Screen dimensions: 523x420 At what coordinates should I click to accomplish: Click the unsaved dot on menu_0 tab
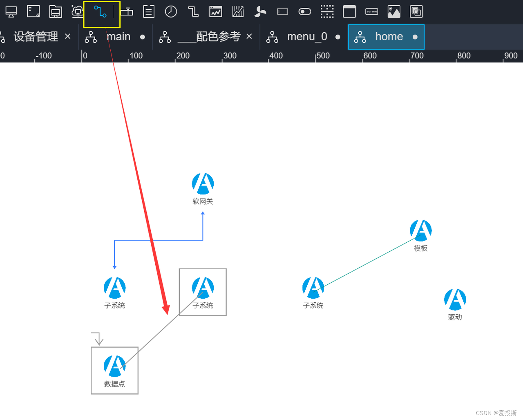[338, 37]
